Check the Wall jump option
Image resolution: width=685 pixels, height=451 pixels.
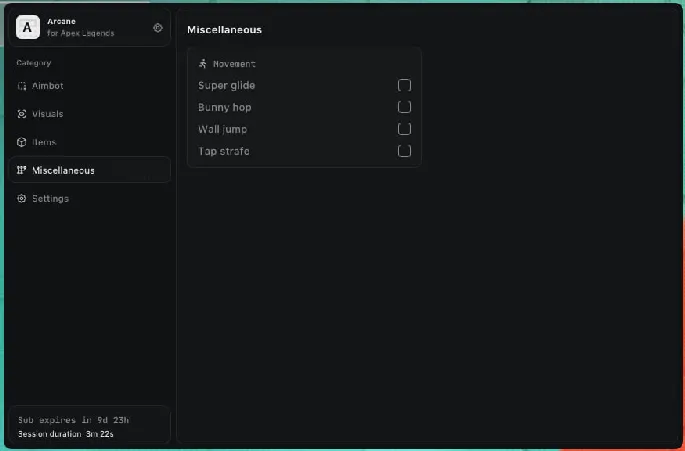pos(404,129)
